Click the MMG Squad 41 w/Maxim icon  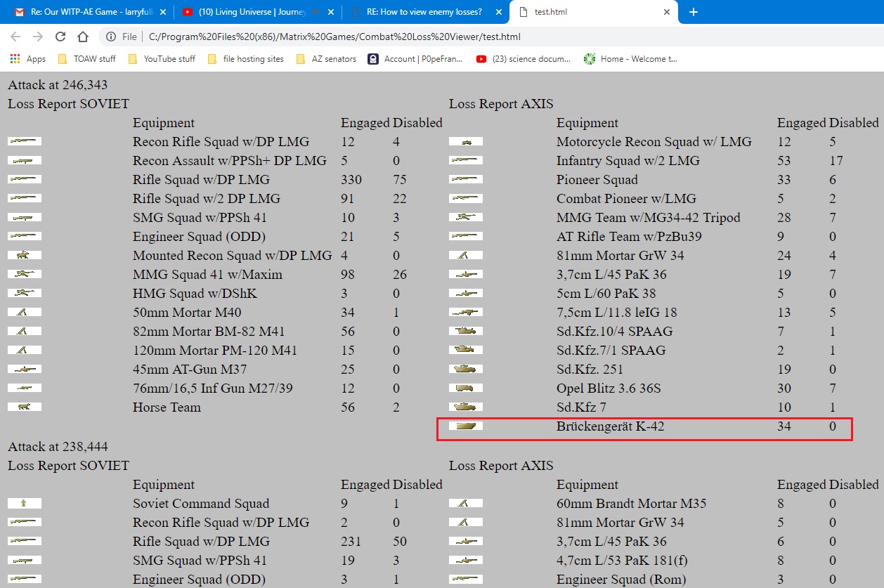pos(25,274)
